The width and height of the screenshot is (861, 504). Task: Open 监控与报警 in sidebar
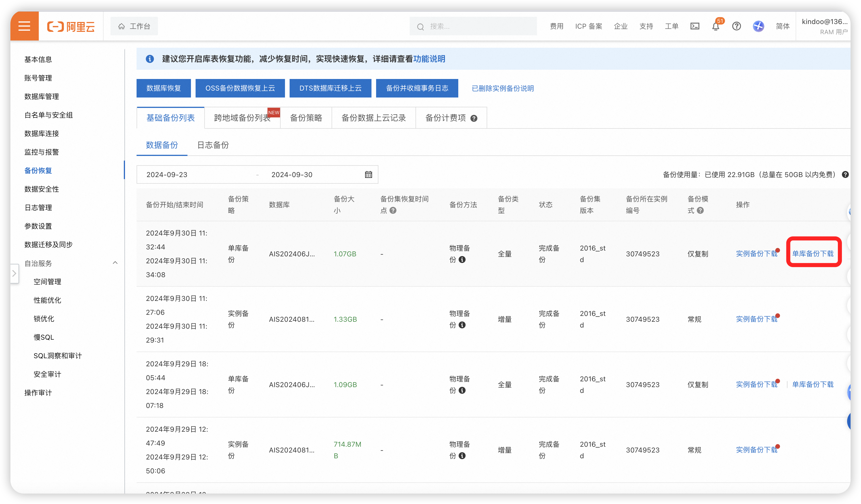coord(41,152)
